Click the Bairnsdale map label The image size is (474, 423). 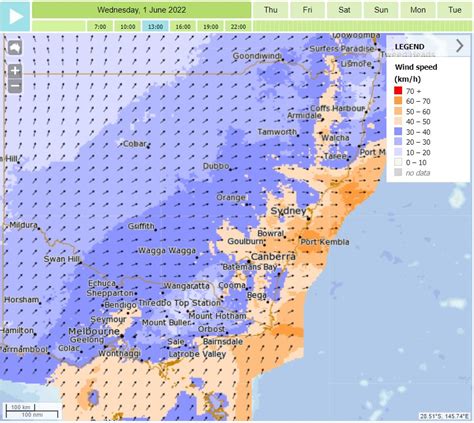click(x=223, y=341)
